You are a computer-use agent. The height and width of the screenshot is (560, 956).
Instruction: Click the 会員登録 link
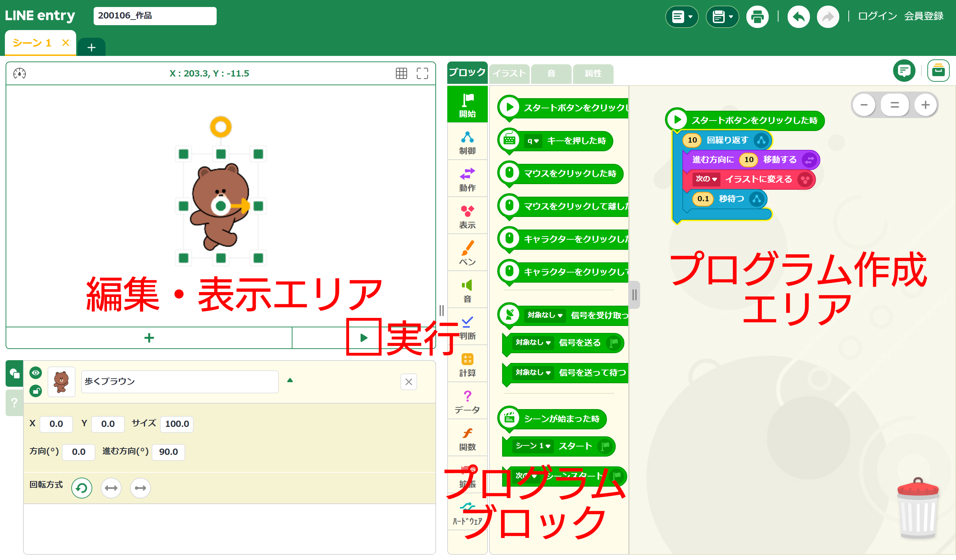point(924,16)
